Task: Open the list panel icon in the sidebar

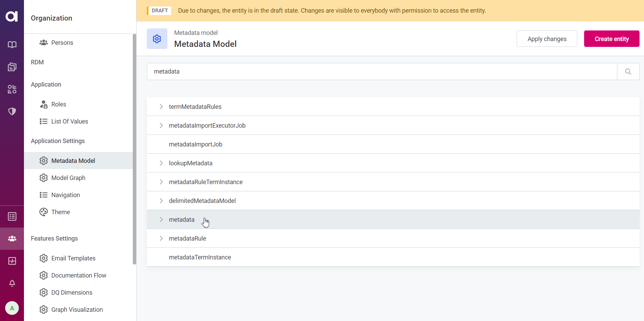Action: 12,216
